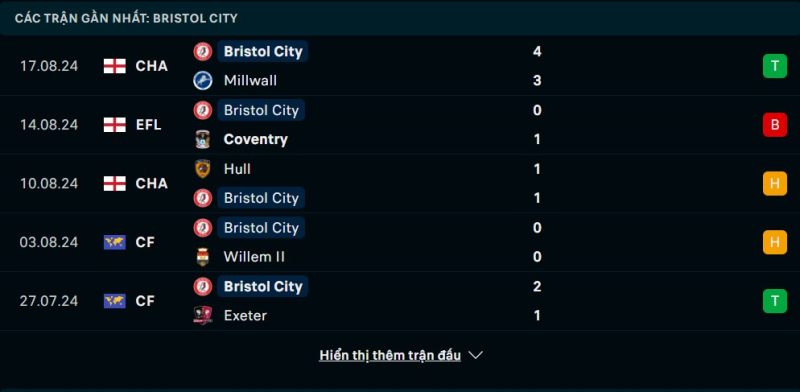Screen dimensions: 800x392
Task: Click the Exeter club crest icon
Action: pos(203,315)
